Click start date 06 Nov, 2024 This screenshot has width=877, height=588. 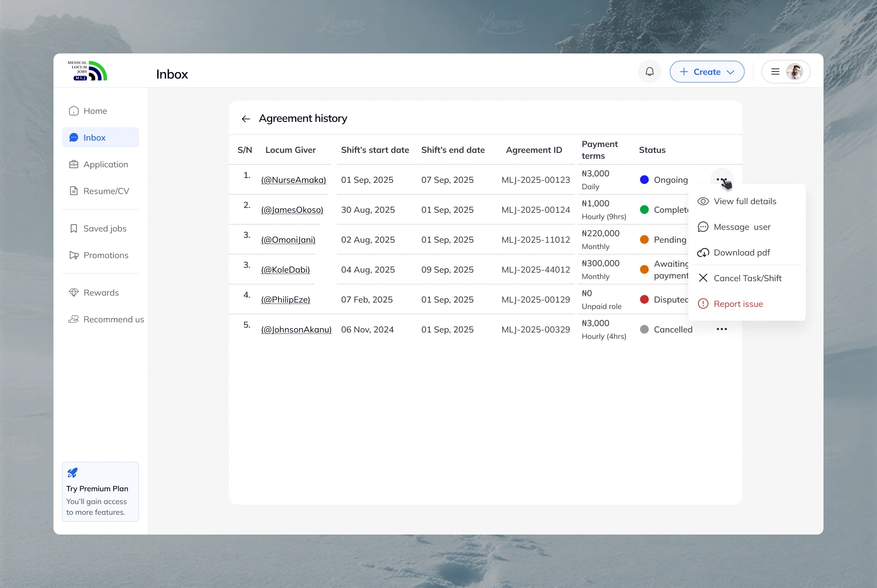coord(367,329)
